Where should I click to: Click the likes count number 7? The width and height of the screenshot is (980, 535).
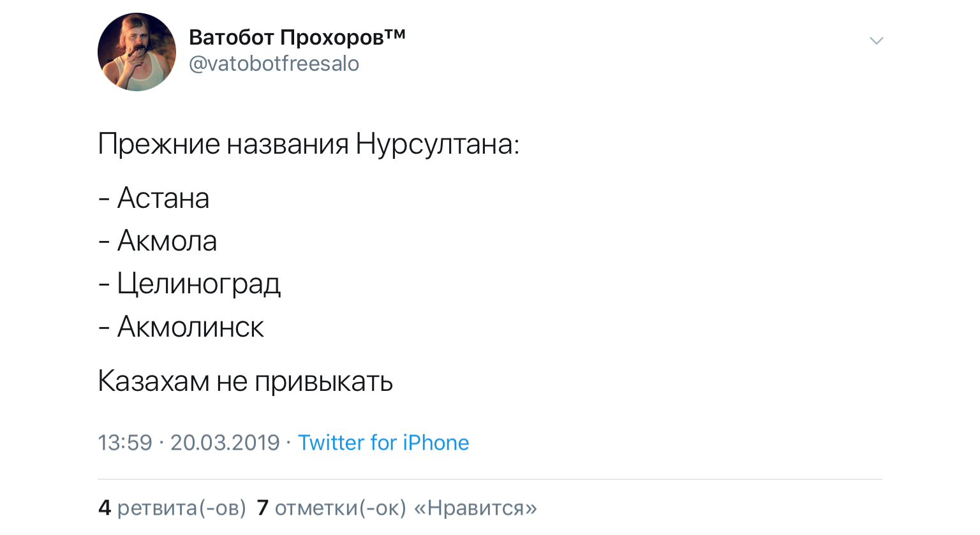click(x=262, y=508)
